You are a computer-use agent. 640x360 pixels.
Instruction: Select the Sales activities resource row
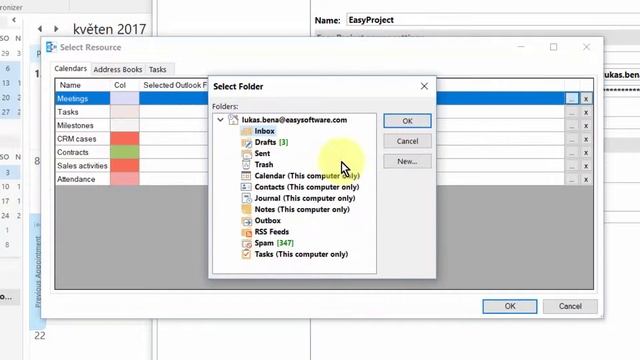[324, 166]
